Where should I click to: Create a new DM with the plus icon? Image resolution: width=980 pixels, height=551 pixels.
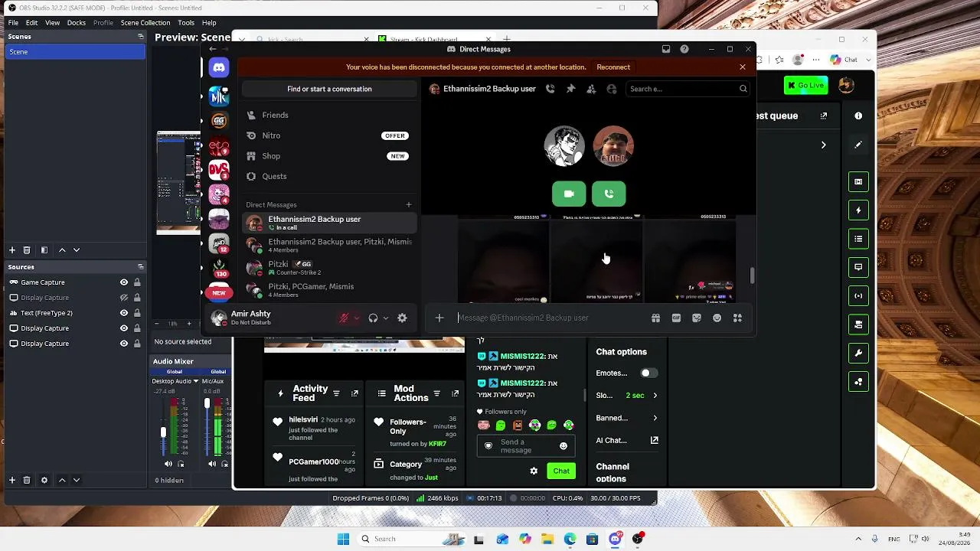pos(409,205)
